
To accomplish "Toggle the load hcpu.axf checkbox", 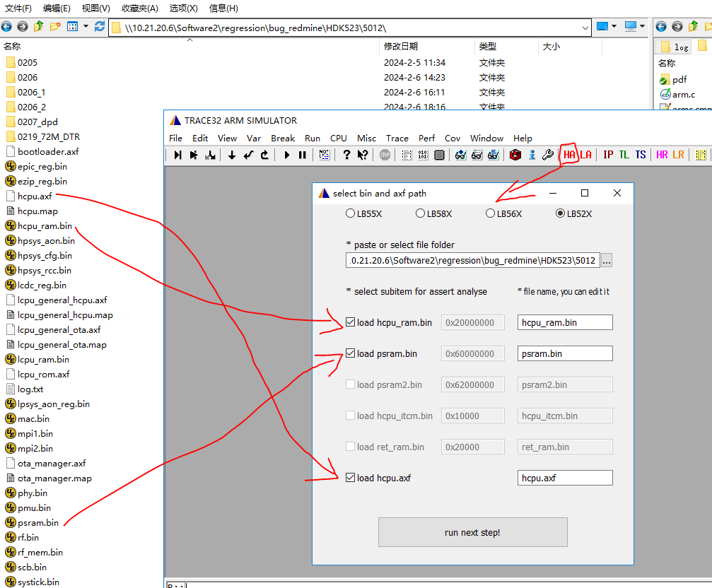I will tap(351, 478).
